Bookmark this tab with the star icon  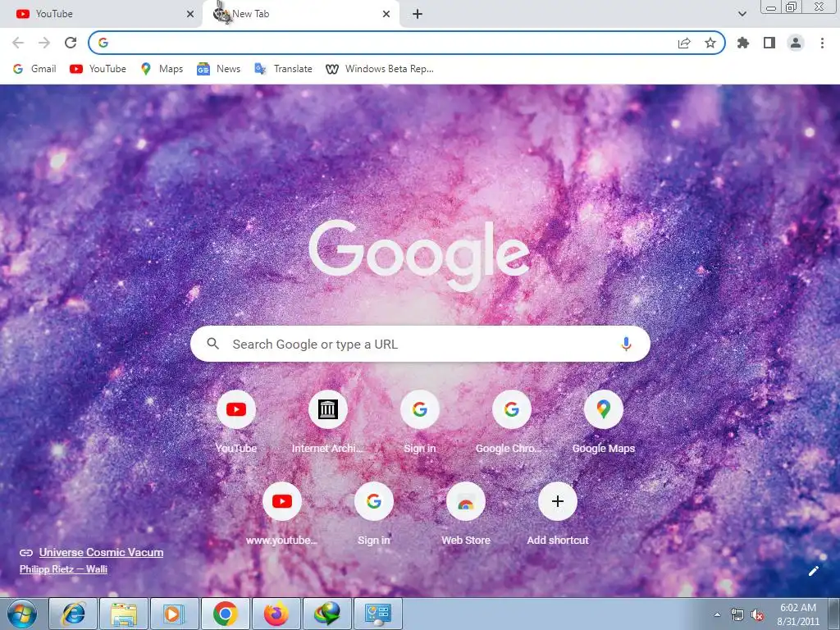point(710,43)
